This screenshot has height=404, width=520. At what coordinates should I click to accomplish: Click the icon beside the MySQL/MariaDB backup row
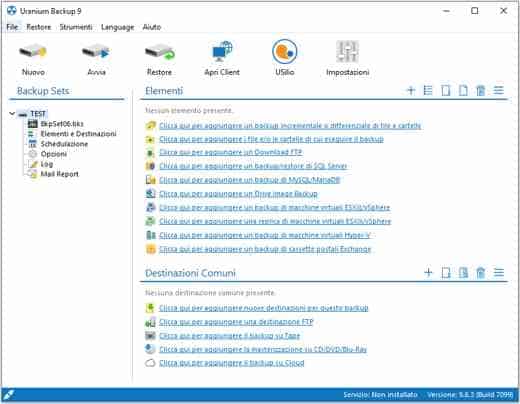coord(151,180)
